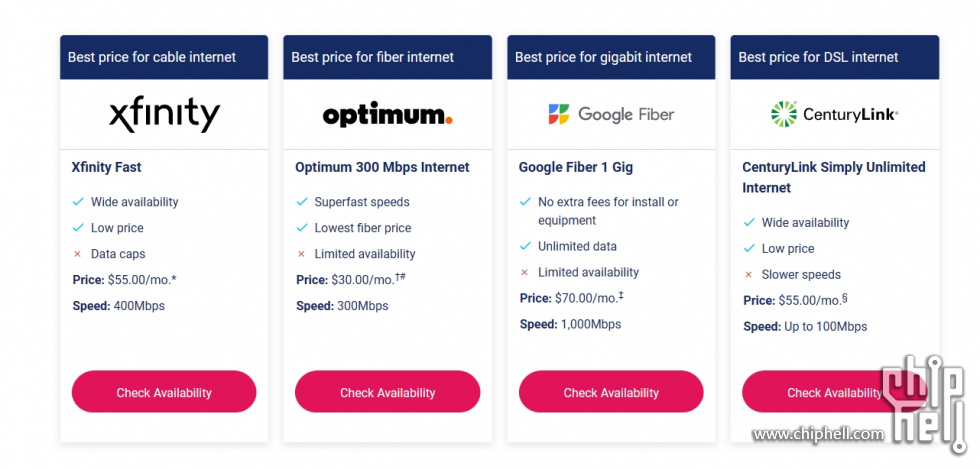The width and height of the screenshot is (980, 469).
Task: Click the red X beside Slower speeds
Action: 748,275
